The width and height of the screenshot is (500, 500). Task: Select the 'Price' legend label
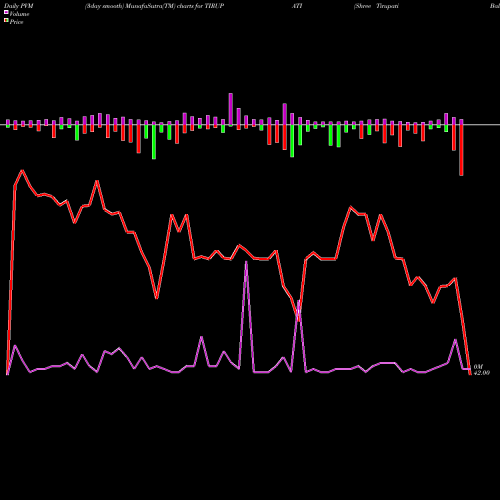(x=16, y=22)
